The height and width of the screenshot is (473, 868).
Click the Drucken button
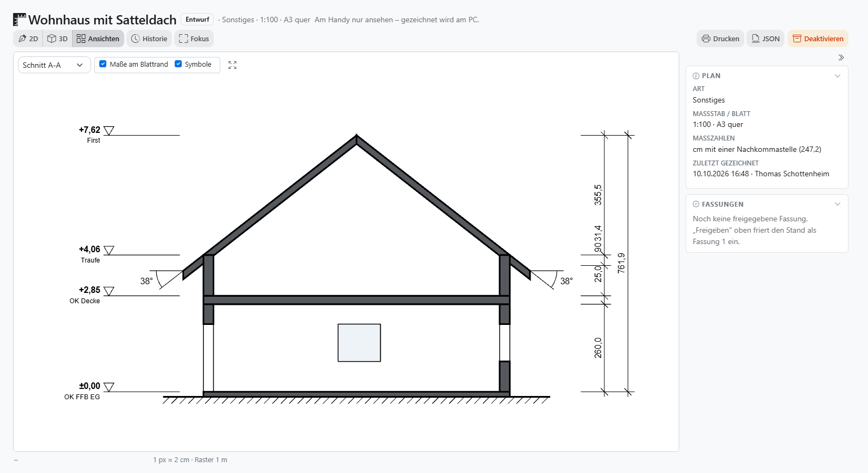tap(720, 39)
